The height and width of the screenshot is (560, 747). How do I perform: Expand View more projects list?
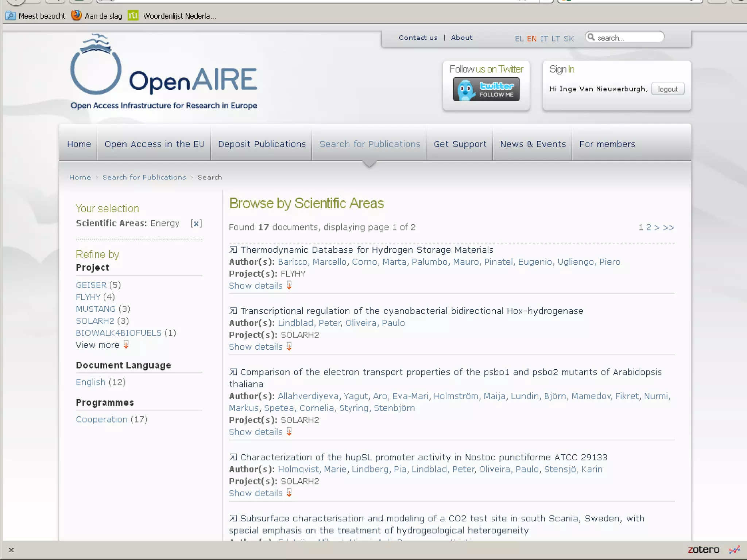pos(102,345)
